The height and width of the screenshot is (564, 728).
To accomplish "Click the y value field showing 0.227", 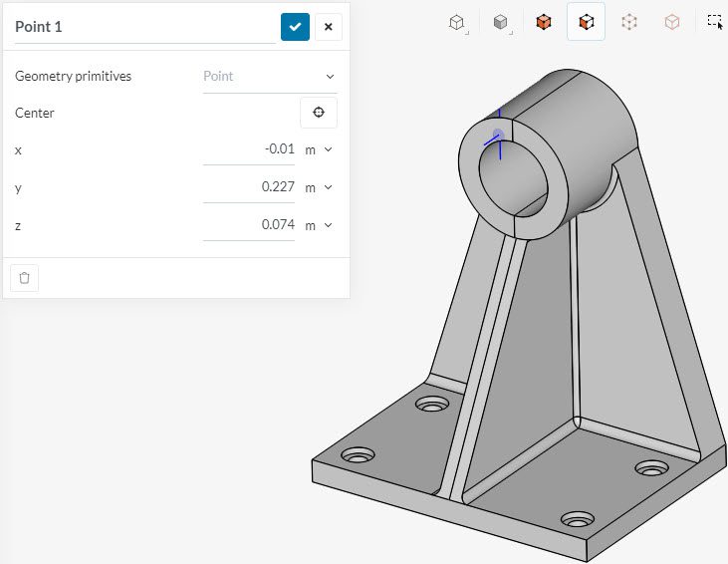I will pyautogui.click(x=249, y=187).
